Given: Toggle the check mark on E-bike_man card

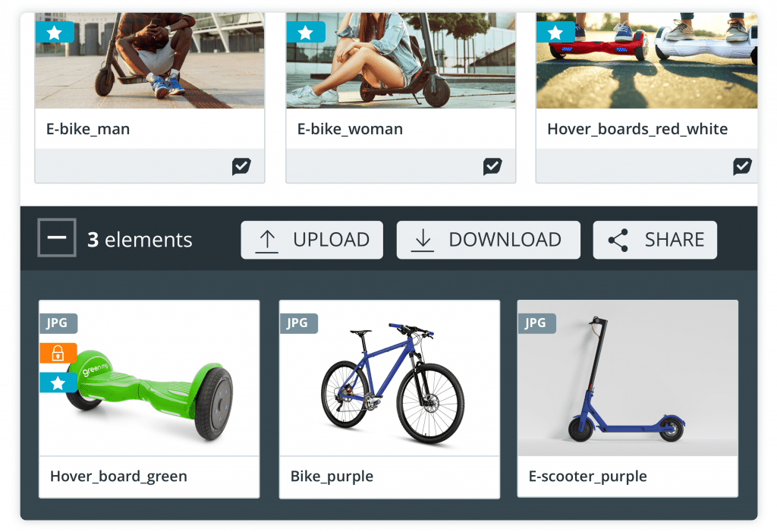Looking at the screenshot, I should pos(241,166).
